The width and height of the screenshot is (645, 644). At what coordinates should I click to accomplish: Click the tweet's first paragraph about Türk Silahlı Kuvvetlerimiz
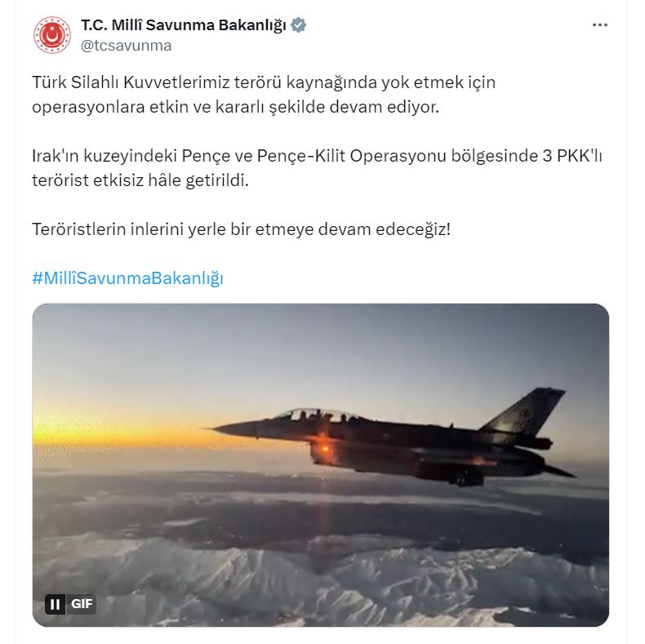tap(264, 95)
